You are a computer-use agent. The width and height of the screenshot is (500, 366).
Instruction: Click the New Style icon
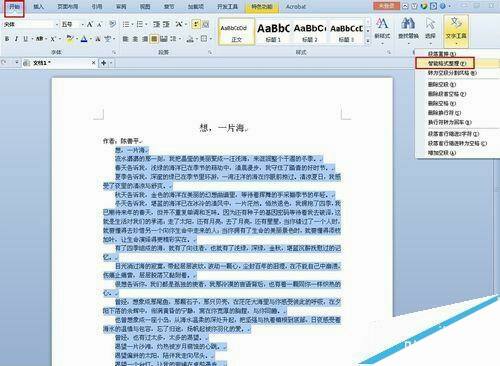[382, 28]
